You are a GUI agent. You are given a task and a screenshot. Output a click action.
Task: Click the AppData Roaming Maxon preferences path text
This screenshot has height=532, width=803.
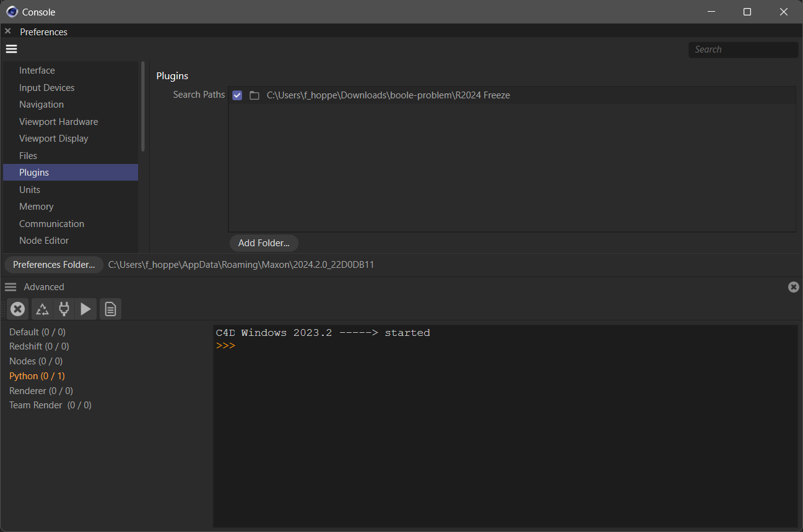241,265
